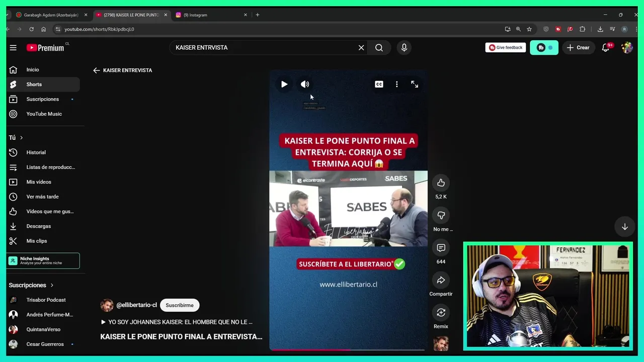The height and width of the screenshot is (362, 644).
Task: Select Shorts in the sidebar
Action: [43, 84]
